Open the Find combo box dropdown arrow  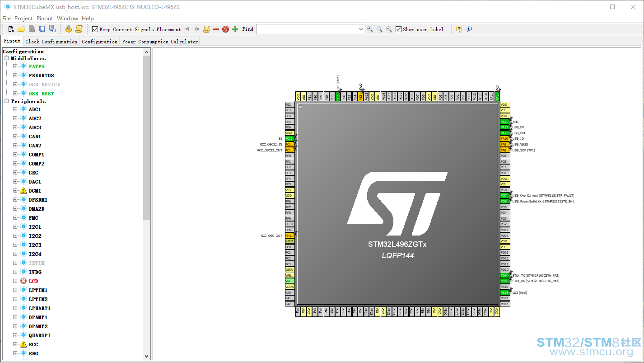pyautogui.click(x=361, y=29)
